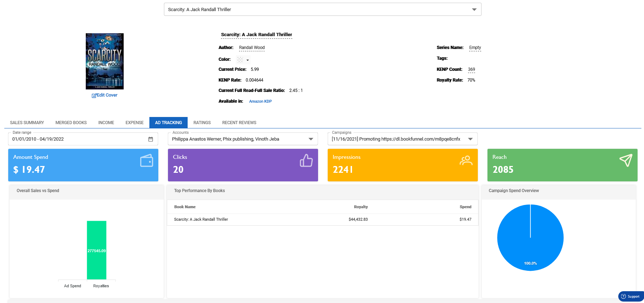The image size is (644, 303).
Task: Click the Scarcity book cover thumbnail
Action: click(105, 61)
